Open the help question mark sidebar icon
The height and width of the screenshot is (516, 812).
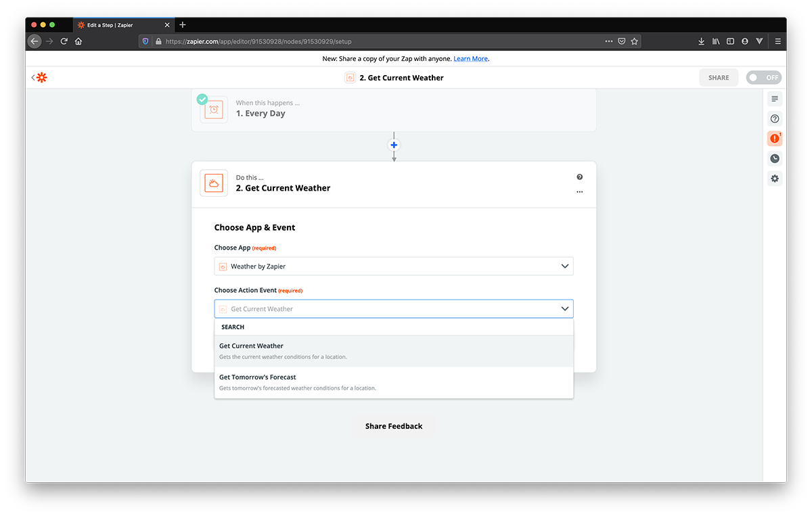[x=775, y=119]
